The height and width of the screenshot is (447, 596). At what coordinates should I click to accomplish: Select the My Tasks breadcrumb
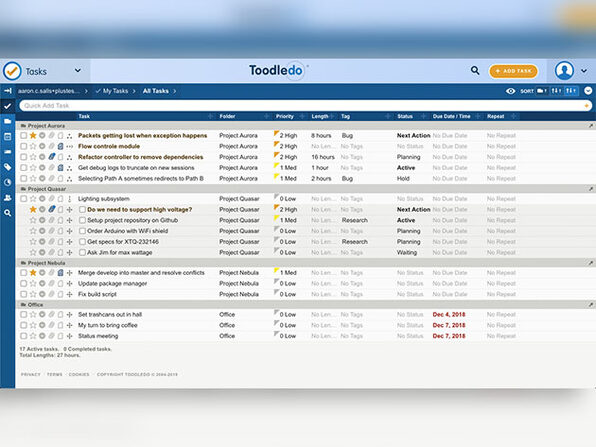point(115,91)
